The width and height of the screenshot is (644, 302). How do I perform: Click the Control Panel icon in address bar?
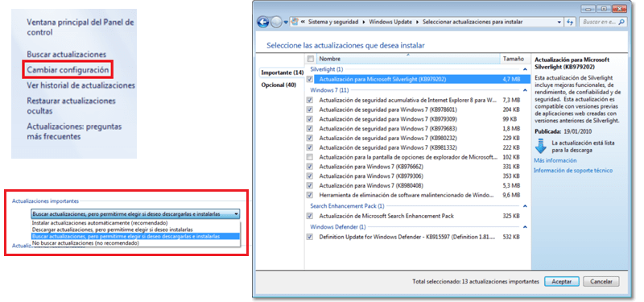point(294,22)
